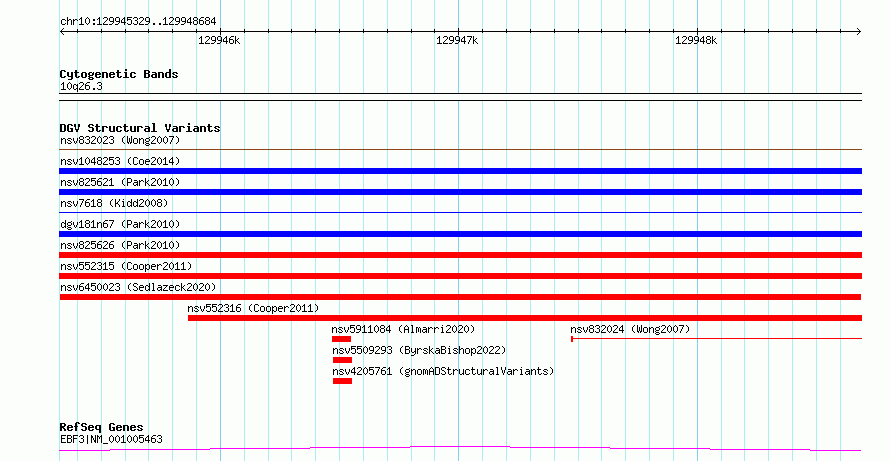Open variant nsv6450023 (Sedlazeck2020) label
The height and width of the screenshot is (461, 890).
(138, 287)
